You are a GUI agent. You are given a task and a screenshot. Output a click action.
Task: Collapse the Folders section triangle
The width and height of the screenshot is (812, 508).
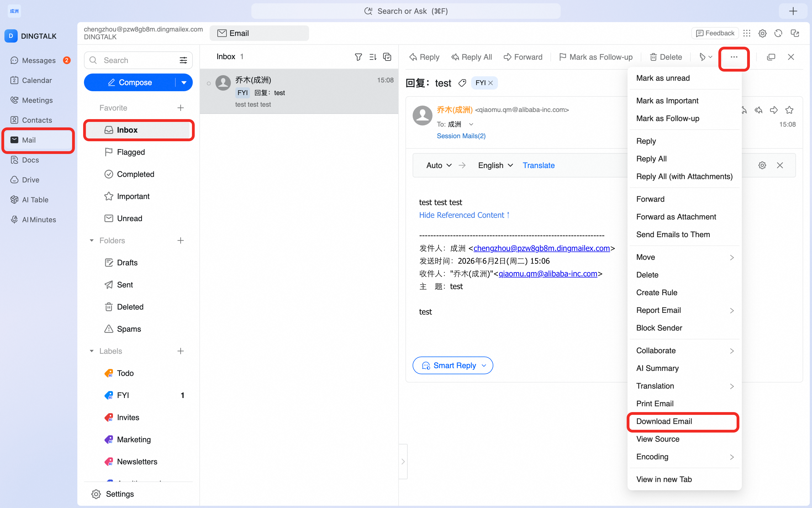coord(91,240)
